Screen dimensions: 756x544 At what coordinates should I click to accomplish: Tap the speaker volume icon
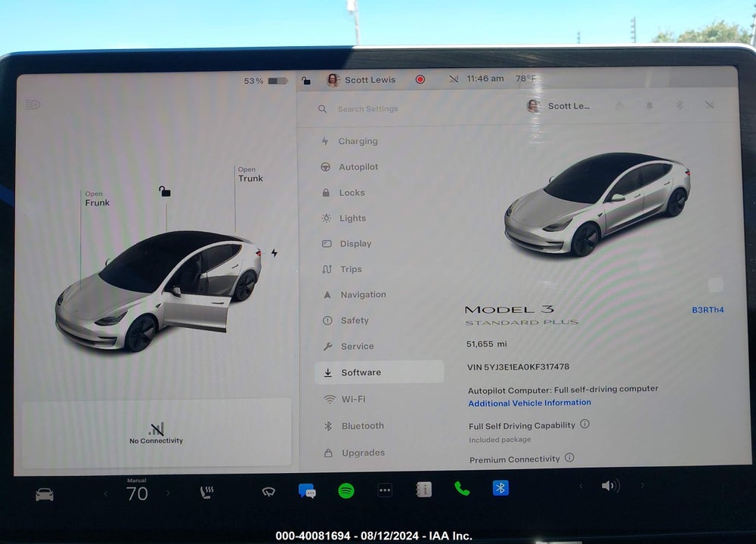[610, 486]
